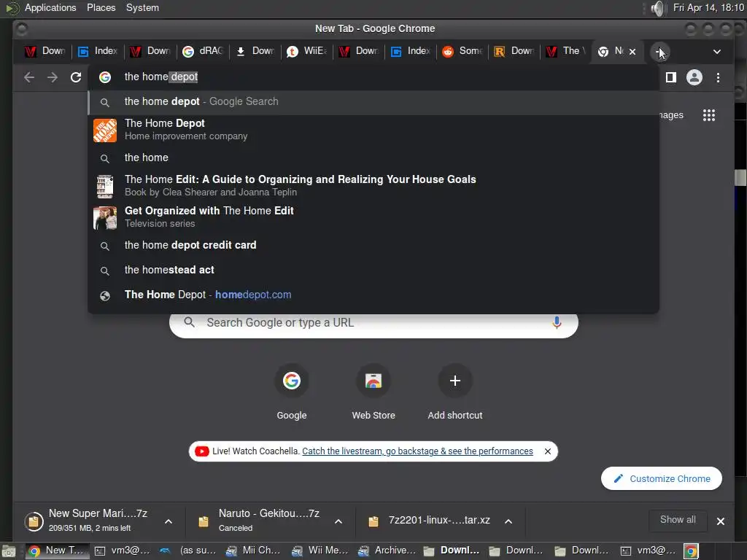Select 'the home depot - Google Search' suggestion
The width and height of the screenshot is (747, 560).
click(x=373, y=102)
